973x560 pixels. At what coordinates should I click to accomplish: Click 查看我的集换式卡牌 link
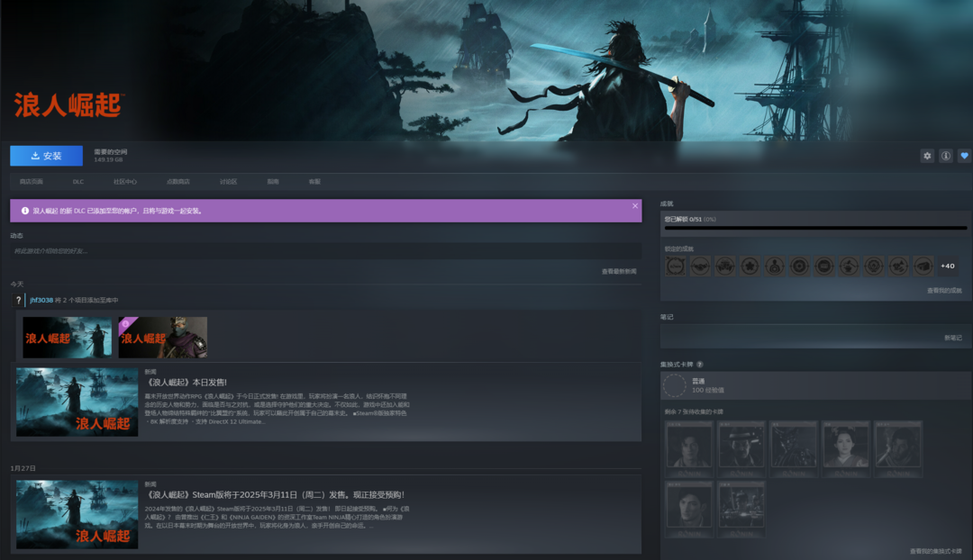coord(936,551)
